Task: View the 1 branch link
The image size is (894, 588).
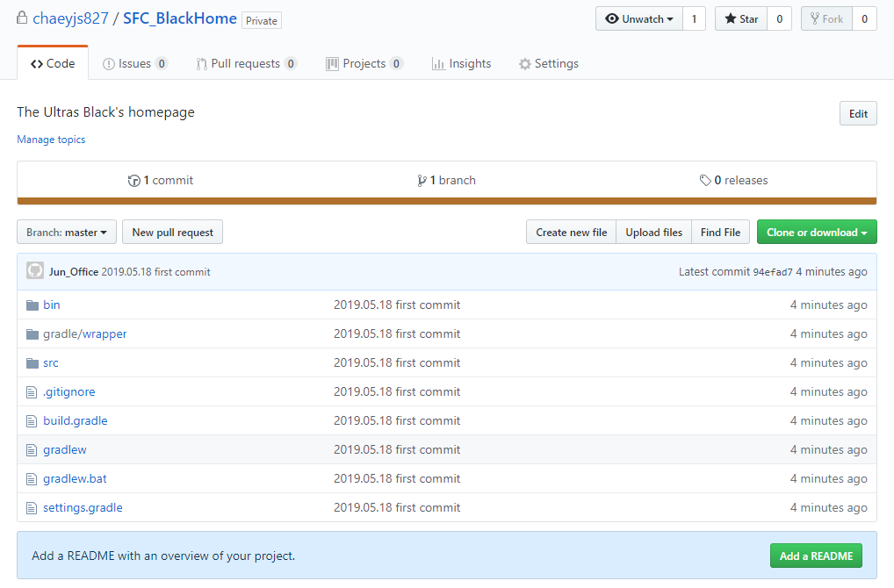Action: (446, 181)
